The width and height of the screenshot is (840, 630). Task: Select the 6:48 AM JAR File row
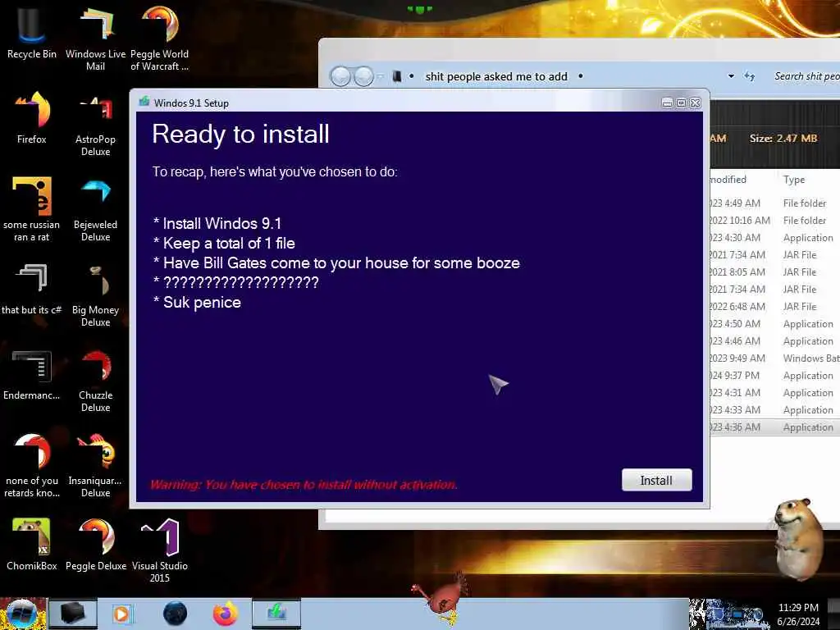[x=774, y=307]
